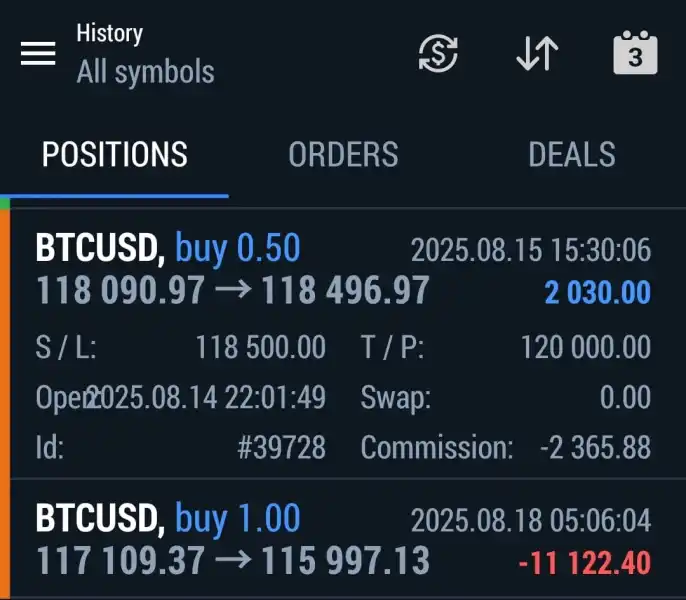Tap the -11 122.40 loss value

pos(584,563)
